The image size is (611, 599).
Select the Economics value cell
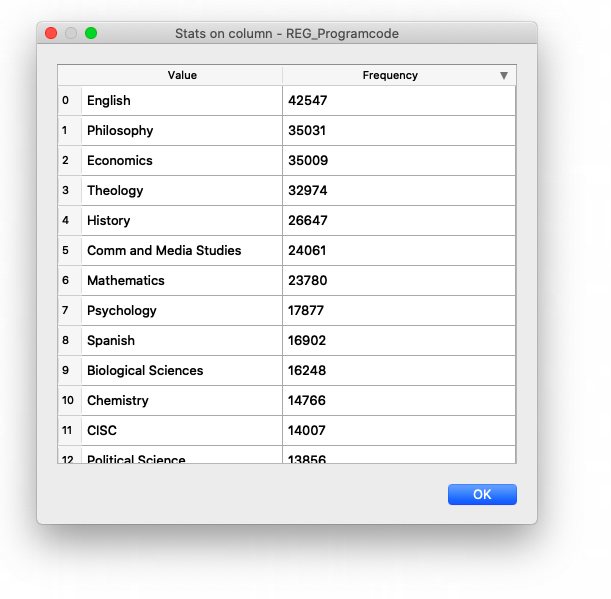click(182, 160)
